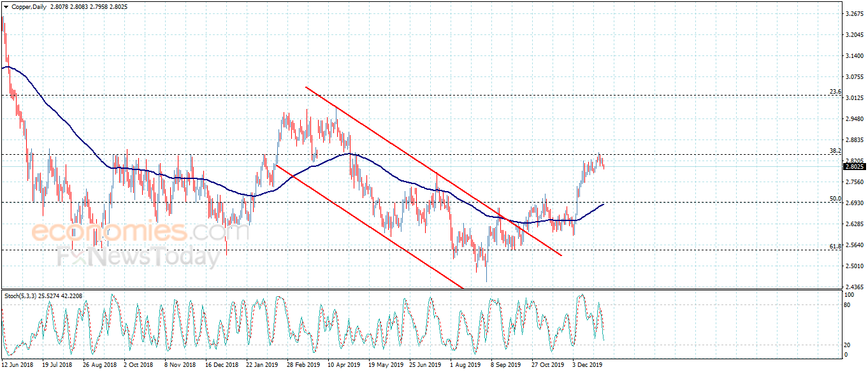The width and height of the screenshot is (868, 372).
Task: Click date label 3 Dec 2019
Action: click(x=588, y=365)
